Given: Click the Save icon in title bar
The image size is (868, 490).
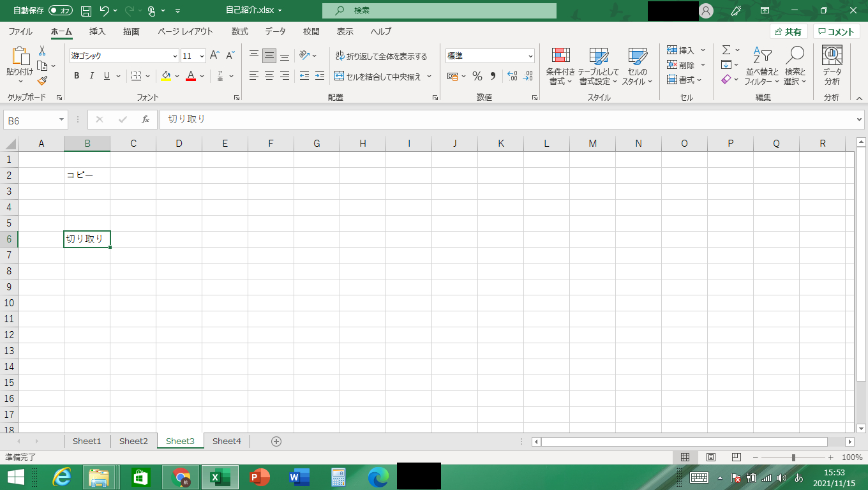Looking at the screenshot, I should pos(87,11).
